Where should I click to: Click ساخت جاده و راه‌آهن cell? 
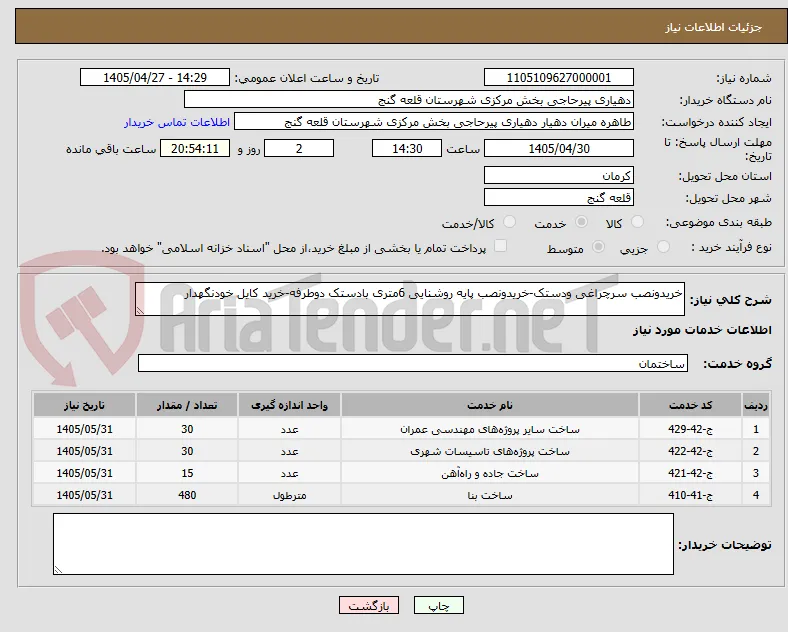(490, 473)
